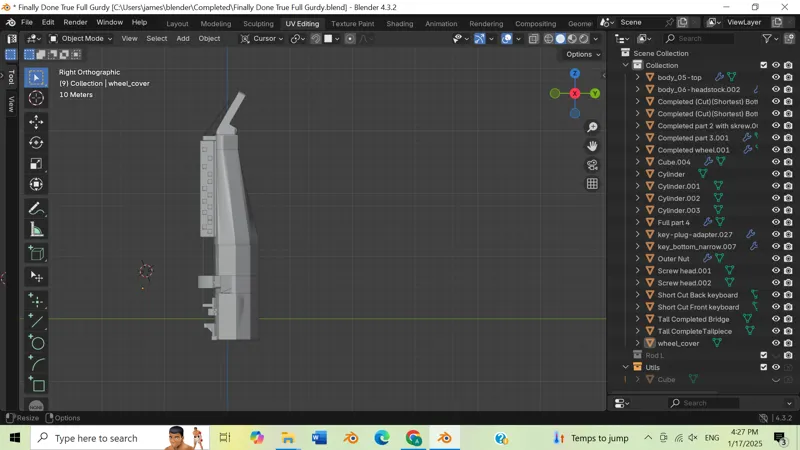This screenshot has width=800, height=450.
Task: Click the outliner Search field
Action: (699, 39)
